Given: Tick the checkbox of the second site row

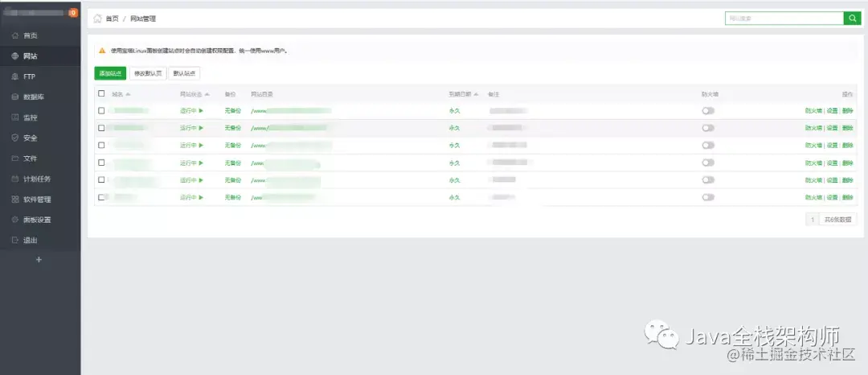Looking at the screenshot, I should coord(101,128).
